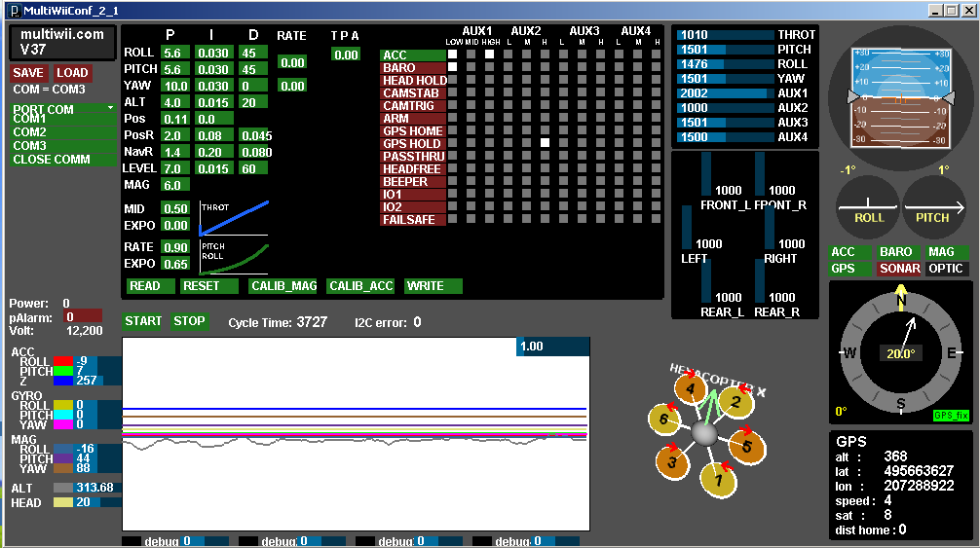The image size is (980, 548).
Task: Uncheck the BARO AUX1 LOW checkbox
Action: click(x=453, y=67)
